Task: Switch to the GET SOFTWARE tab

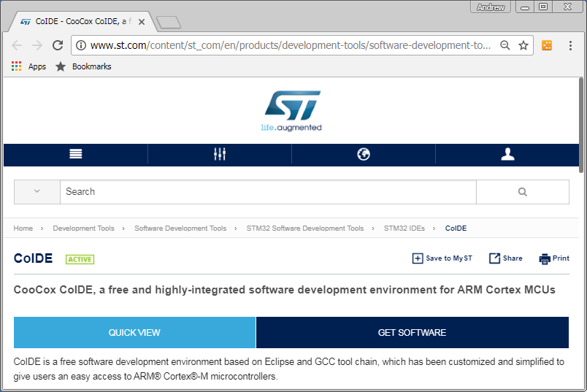Action: pyautogui.click(x=413, y=332)
